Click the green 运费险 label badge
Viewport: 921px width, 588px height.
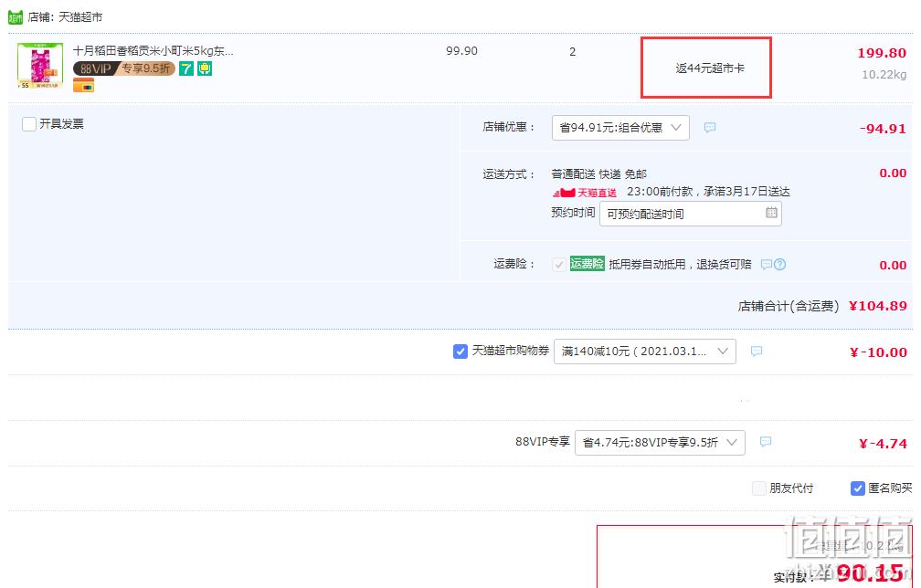(587, 264)
